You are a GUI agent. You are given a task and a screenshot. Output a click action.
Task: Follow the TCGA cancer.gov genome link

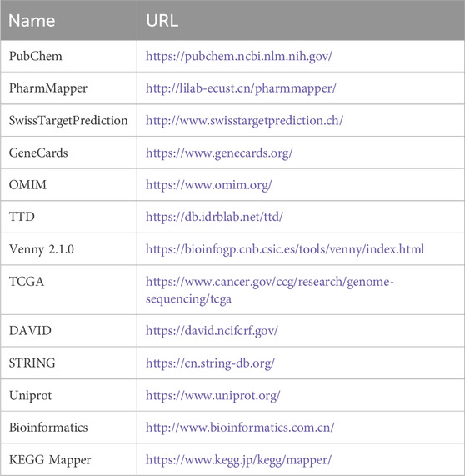click(x=269, y=290)
